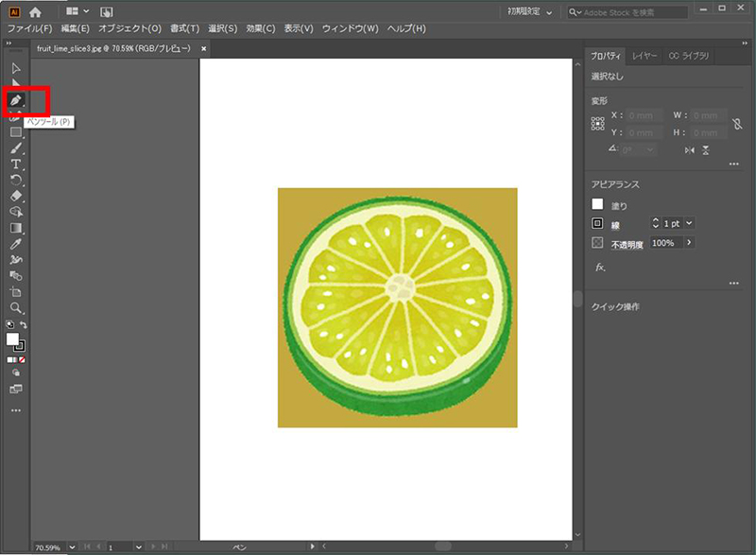Viewport: 756px width, 555px height.
Task: Click the white 塗り fill swatch
Action: point(597,204)
